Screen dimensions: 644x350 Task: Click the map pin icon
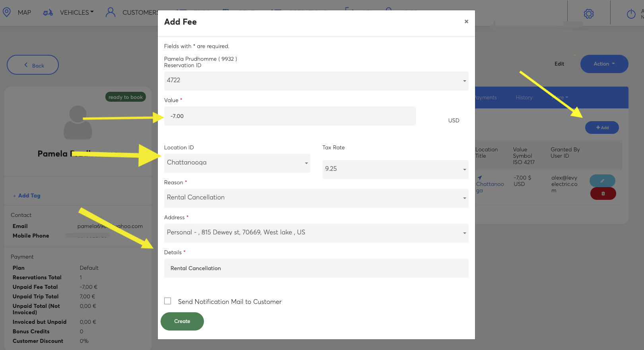[x=7, y=12]
